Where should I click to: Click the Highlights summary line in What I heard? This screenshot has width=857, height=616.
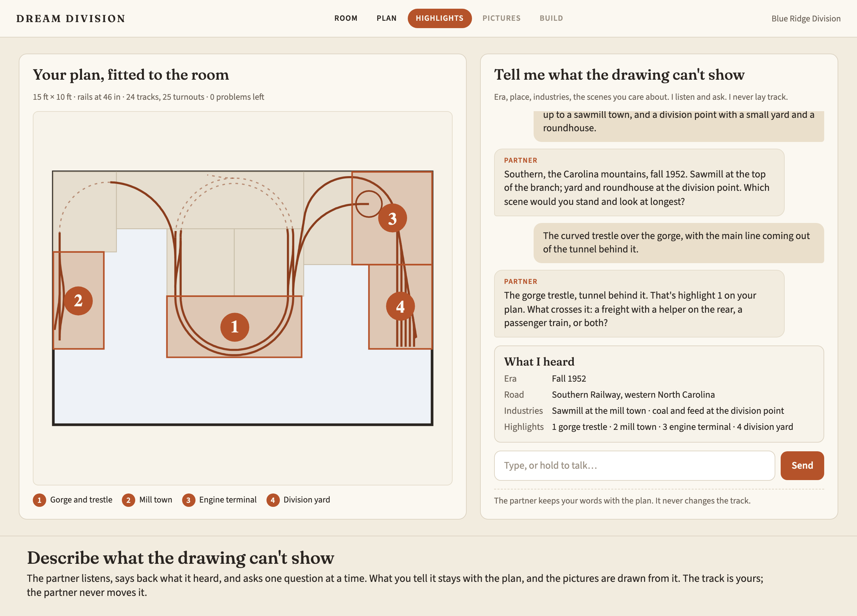pos(672,427)
